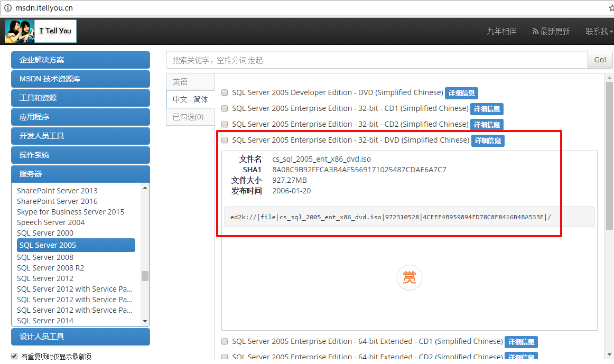
Task: Show 详细信息 for 32-bit CD1
Action: (x=487, y=109)
